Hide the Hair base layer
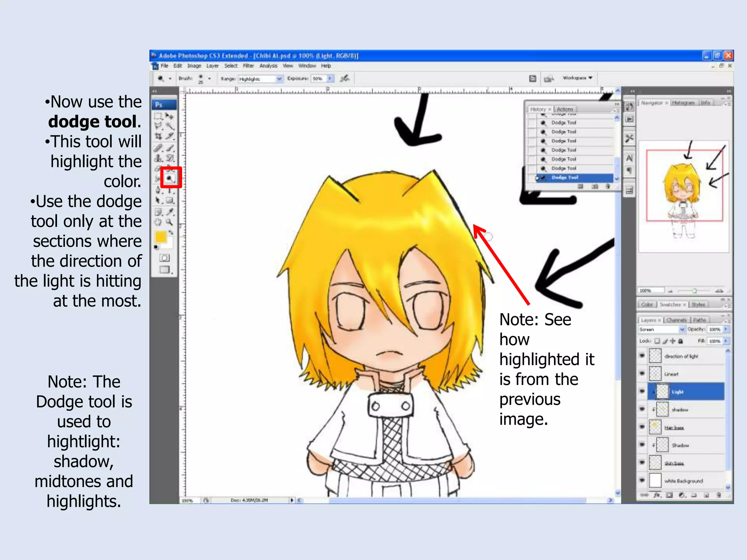This screenshot has height=560, width=747. click(642, 427)
